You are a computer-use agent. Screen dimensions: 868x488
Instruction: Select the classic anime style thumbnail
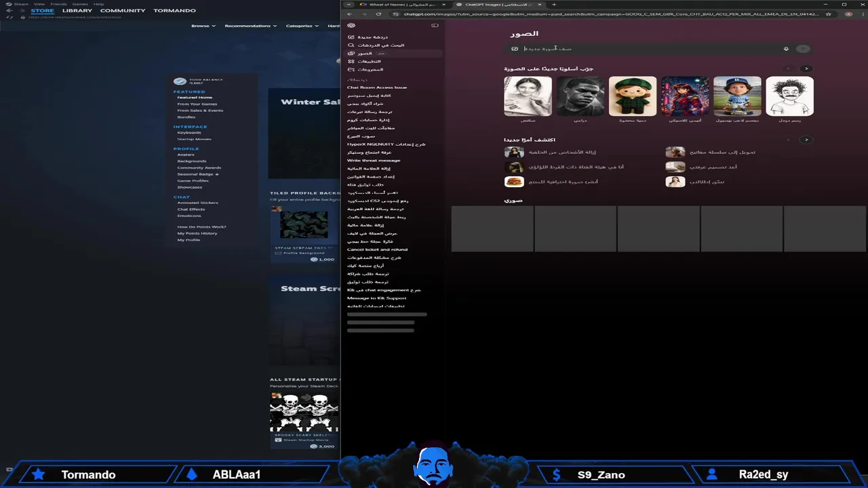click(x=685, y=96)
